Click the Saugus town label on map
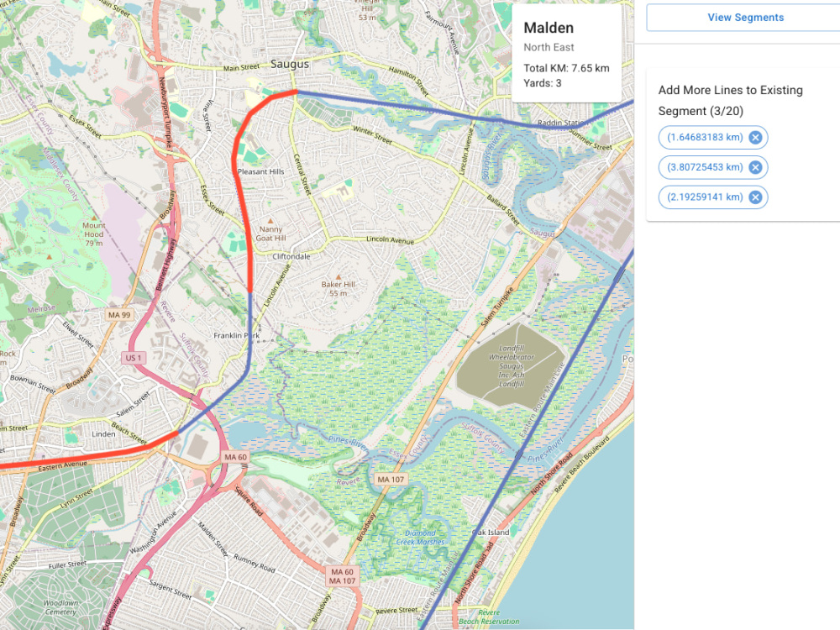 pos(290,64)
